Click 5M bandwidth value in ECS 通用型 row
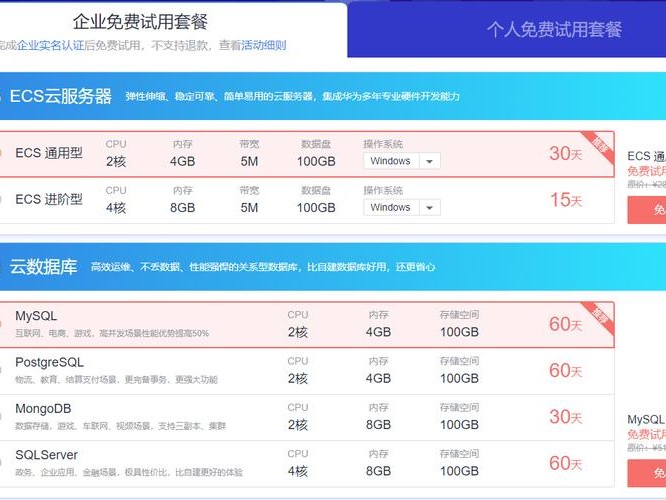This screenshot has height=500, width=666. [x=249, y=161]
